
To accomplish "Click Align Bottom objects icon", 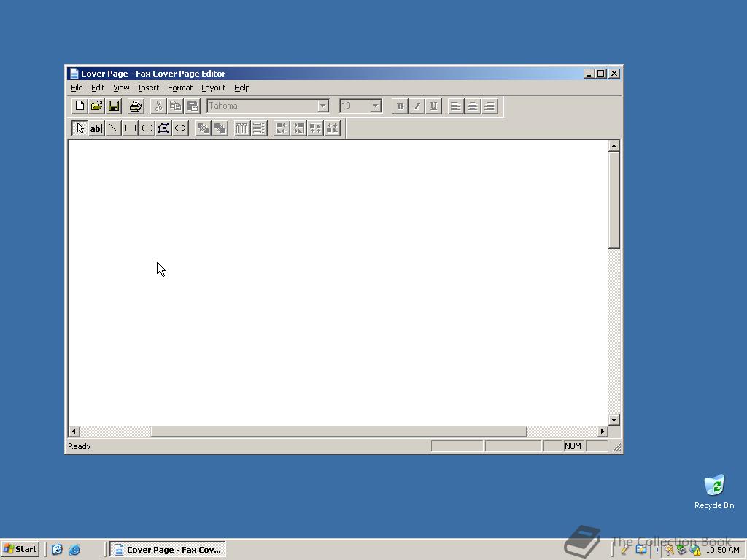I will (x=333, y=128).
